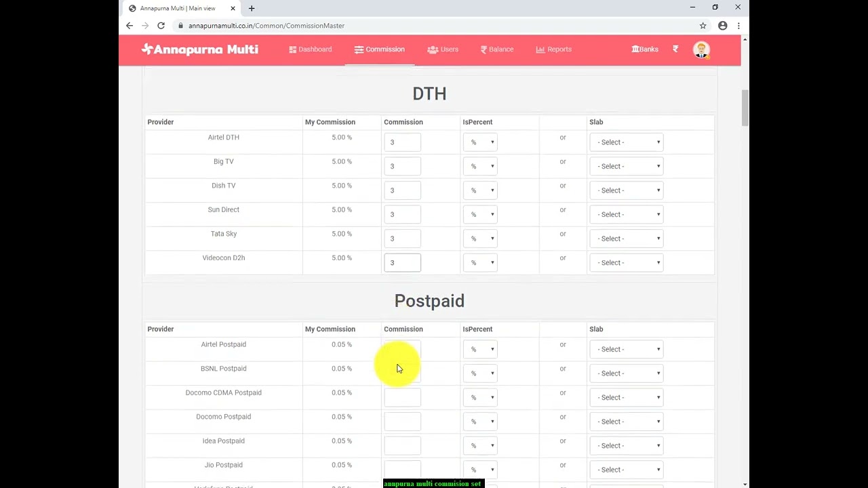The height and width of the screenshot is (488, 868).
Task: Click the Postpaid section heading
Action: [x=429, y=301]
